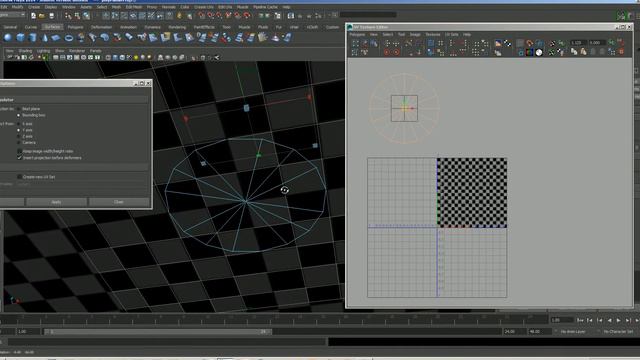
Task: Open the Edit UVs menu
Action: click(225, 7)
